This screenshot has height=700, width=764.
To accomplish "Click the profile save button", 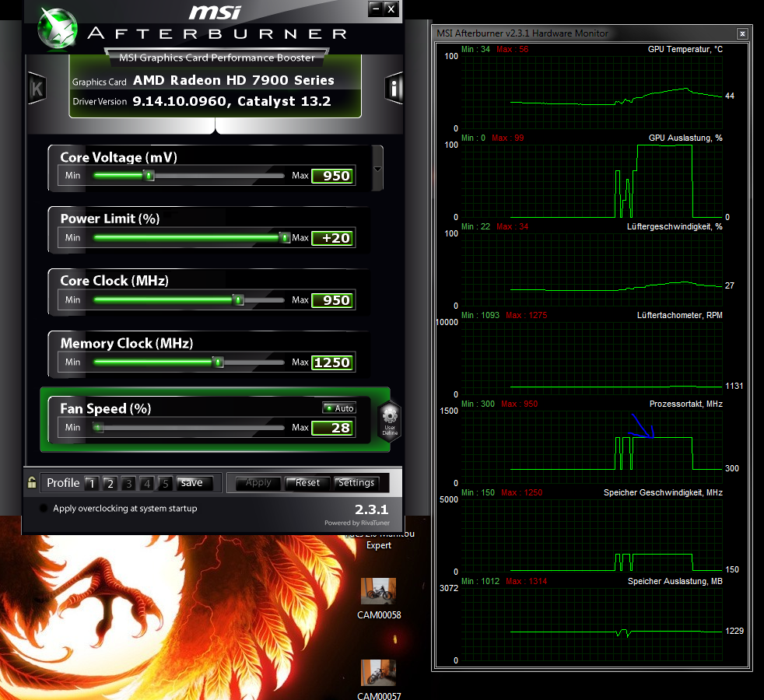I will pos(195,483).
